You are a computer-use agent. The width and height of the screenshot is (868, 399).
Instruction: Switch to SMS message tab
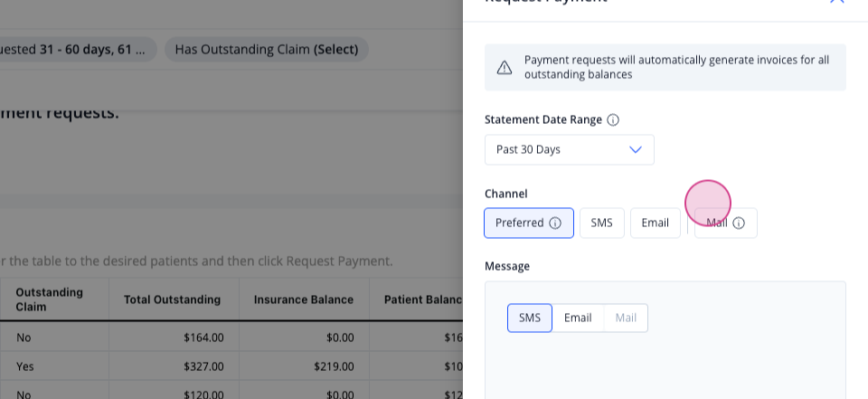pos(530,318)
